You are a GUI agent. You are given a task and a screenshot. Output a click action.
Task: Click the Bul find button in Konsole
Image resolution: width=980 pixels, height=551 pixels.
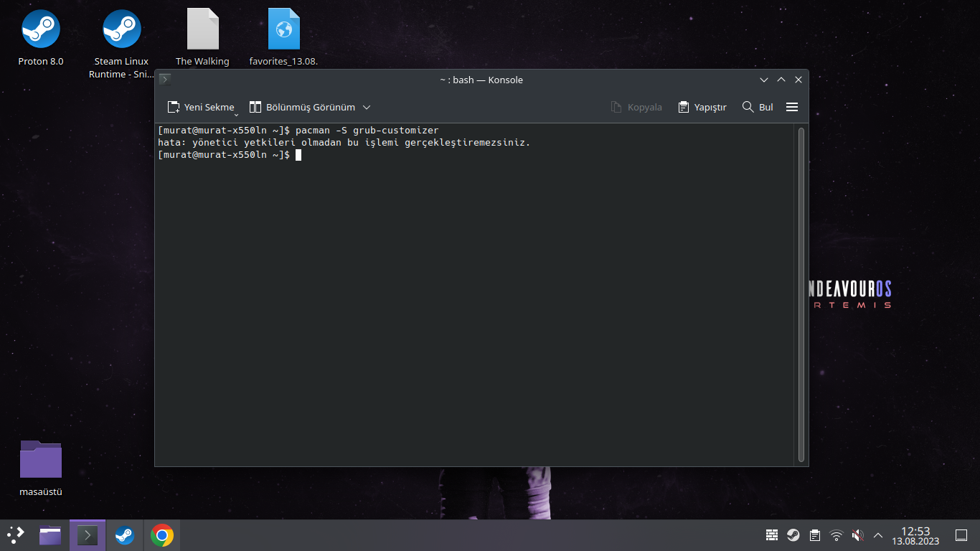tap(757, 107)
